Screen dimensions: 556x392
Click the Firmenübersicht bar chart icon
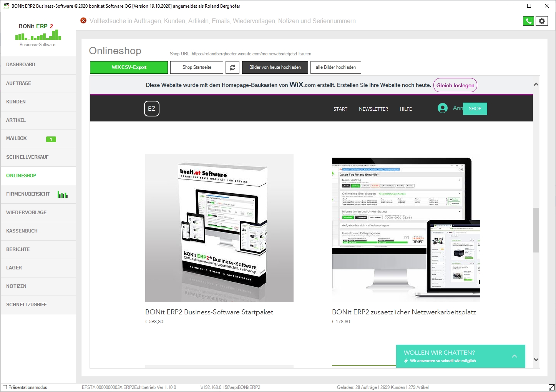pos(63,194)
